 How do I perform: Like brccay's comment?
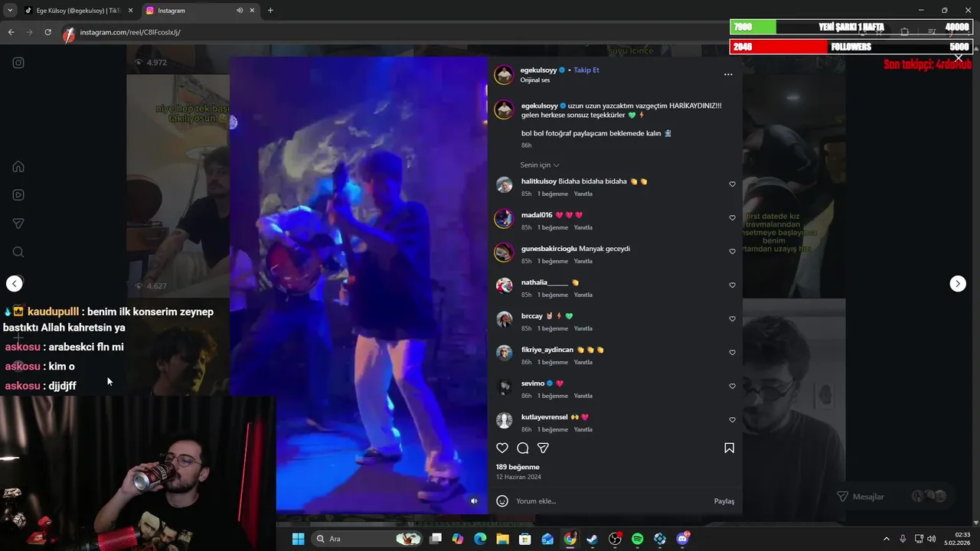click(732, 319)
